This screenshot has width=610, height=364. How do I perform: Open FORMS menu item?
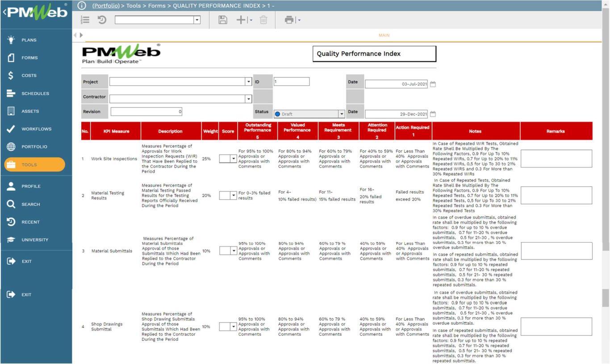click(x=29, y=58)
